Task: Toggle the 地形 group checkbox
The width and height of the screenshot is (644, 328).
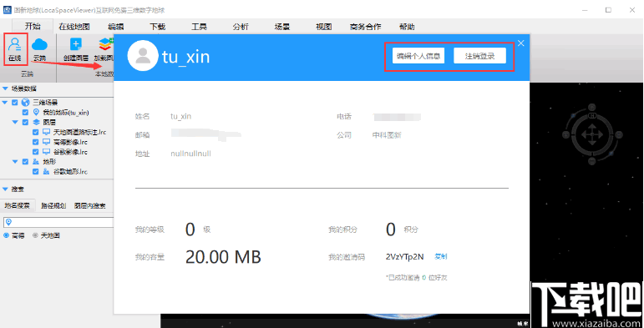Action: pyautogui.click(x=25, y=161)
